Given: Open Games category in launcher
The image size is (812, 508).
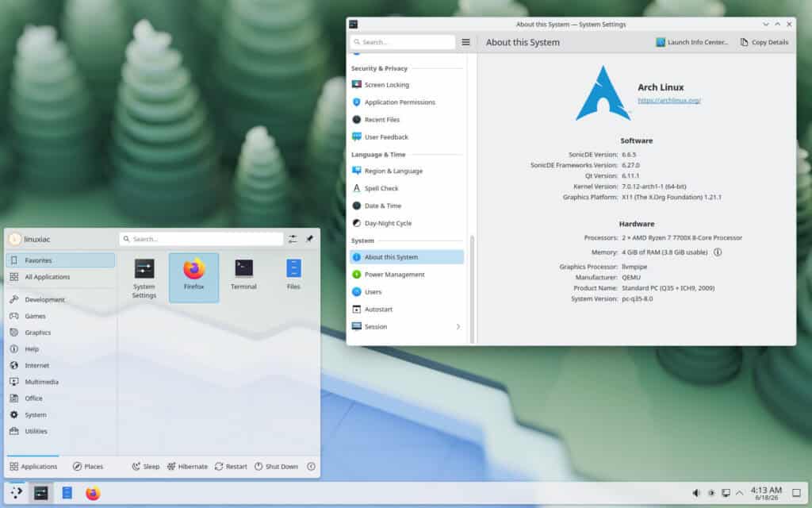Looking at the screenshot, I should [60, 316].
